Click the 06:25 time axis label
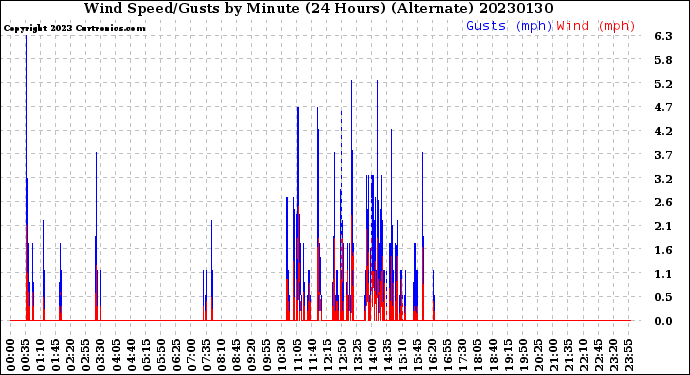Image resolution: width=690 pixels, height=375 pixels. (176, 355)
